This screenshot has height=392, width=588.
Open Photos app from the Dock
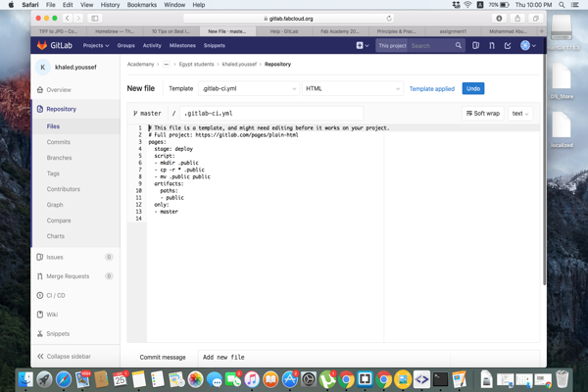(195, 379)
